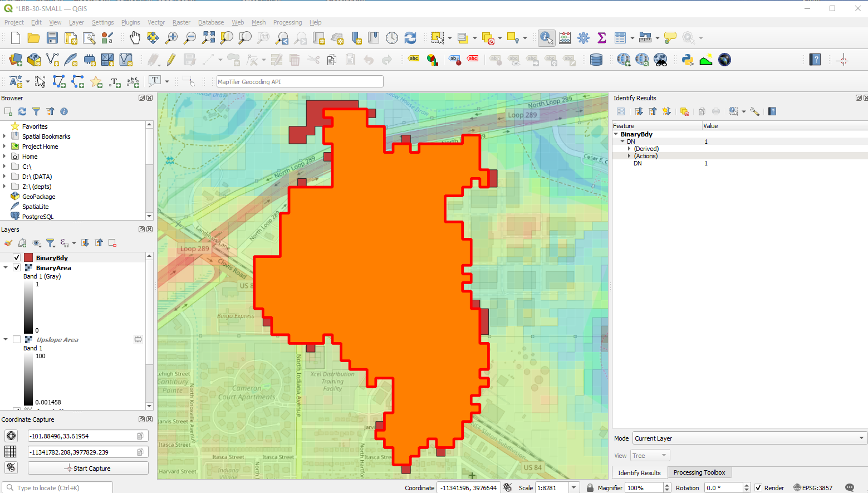
Task: Open the Processing menu
Action: coord(287,22)
